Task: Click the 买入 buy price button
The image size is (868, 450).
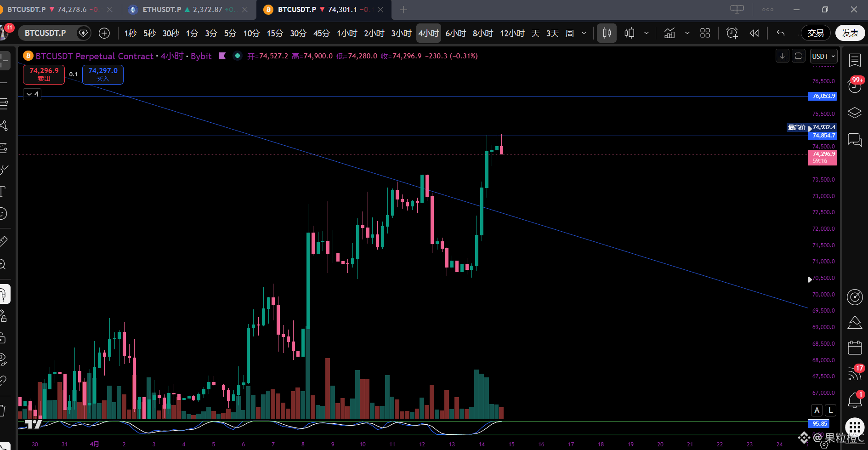Action: tap(103, 74)
